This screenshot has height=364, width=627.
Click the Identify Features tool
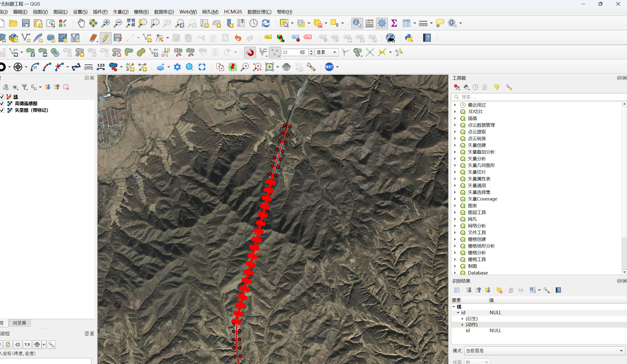pos(357,23)
